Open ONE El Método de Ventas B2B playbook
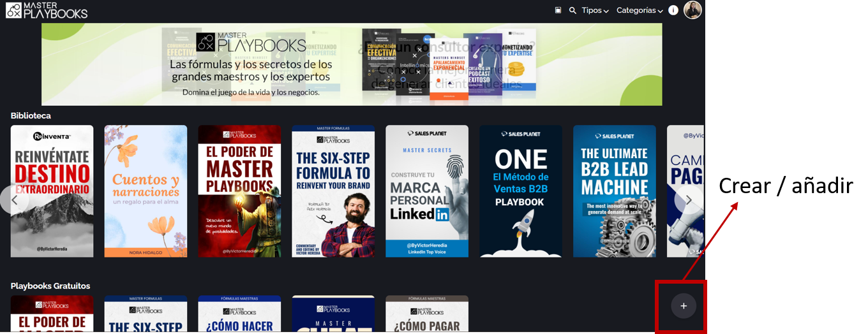868x334 pixels. pos(521,191)
